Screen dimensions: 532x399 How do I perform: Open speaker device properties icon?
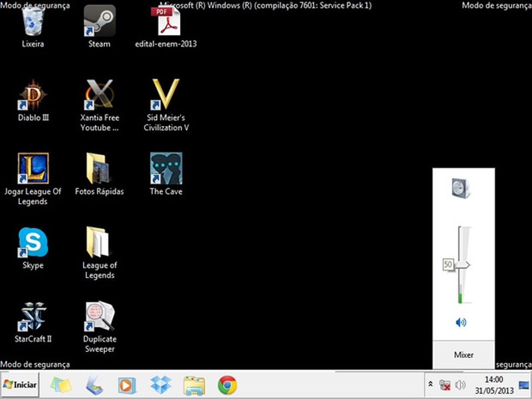point(461,188)
